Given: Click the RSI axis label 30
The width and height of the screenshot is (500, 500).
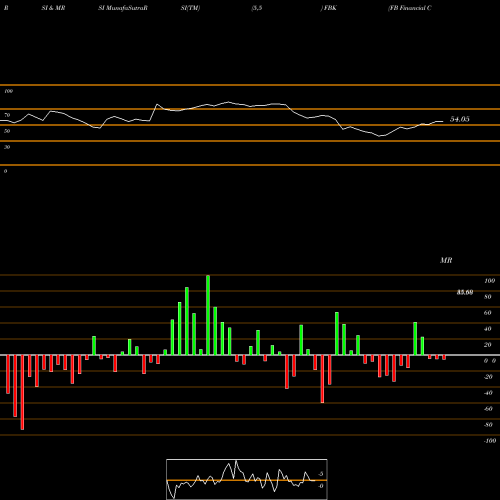Looking at the screenshot, I should [7, 147].
